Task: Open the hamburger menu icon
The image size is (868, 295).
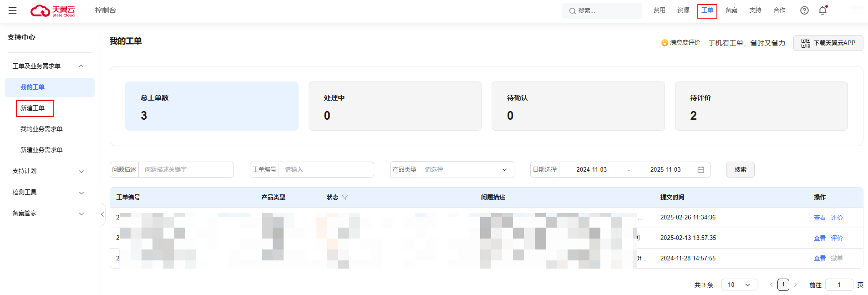Action: tap(13, 10)
